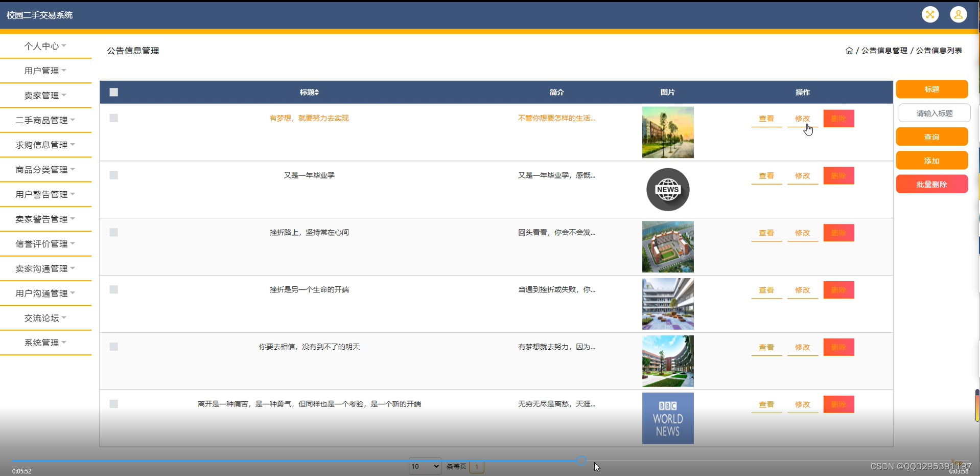Click 修改 for 又是一年毕业季 row
Image resolution: width=980 pixels, height=476 pixels.
(803, 176)
